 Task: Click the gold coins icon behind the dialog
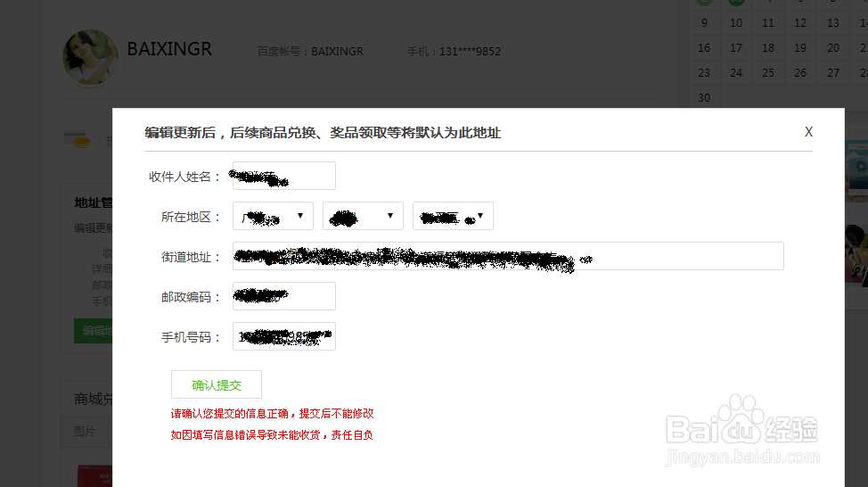(x=78, y=139)
